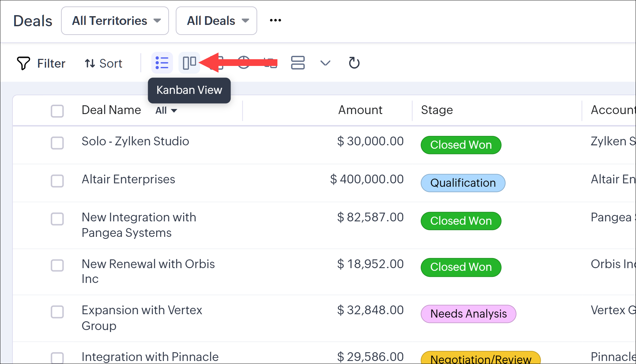Switch to Kanban View
This screenshot has width=636, height=364.
[x=189, y=63]
